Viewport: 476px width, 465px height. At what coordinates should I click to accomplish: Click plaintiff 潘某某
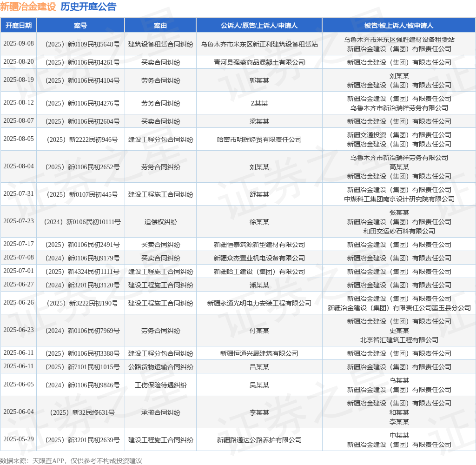pos(259,285)
